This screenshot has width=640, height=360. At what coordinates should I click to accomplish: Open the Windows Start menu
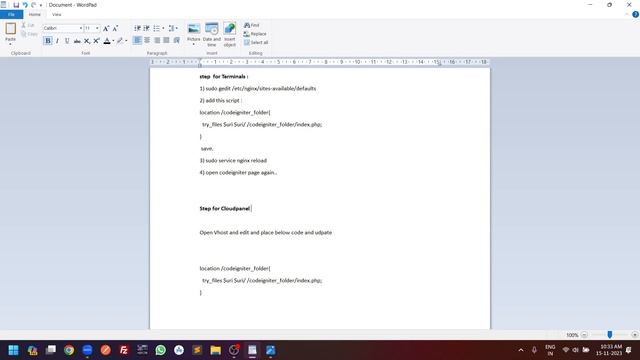13,350
